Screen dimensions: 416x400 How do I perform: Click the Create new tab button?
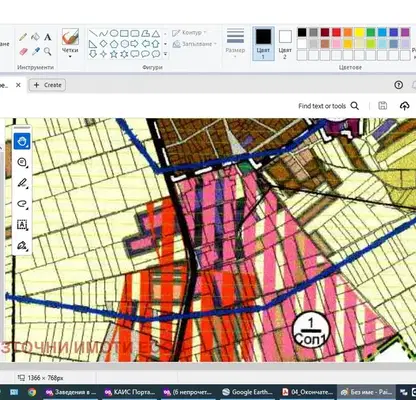point(47,85)
